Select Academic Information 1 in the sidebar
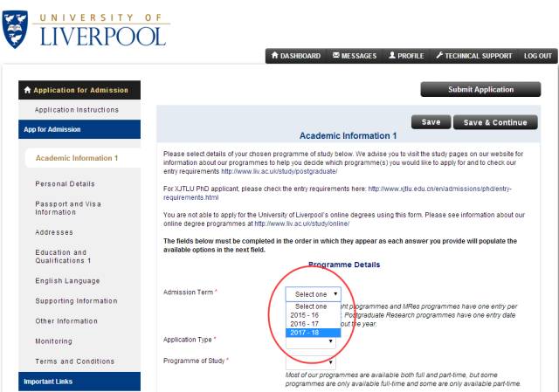The image size is (559, 392). coord(77,158)
